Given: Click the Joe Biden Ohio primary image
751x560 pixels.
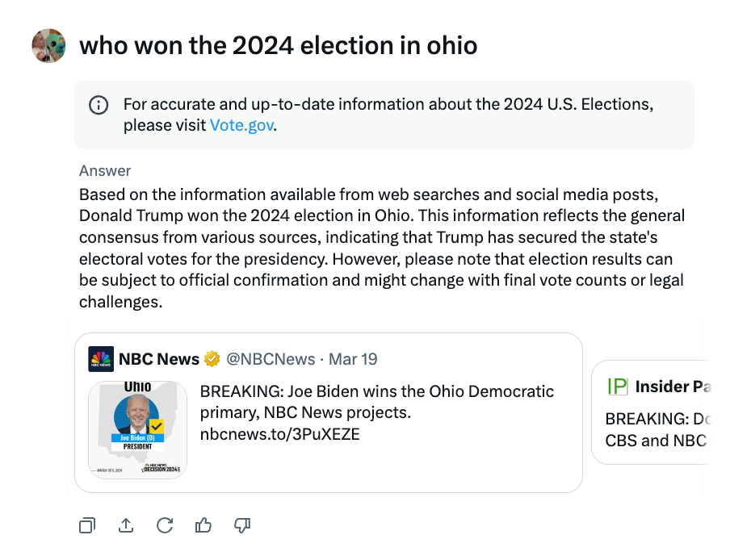Looking at the screenshot, I should 137,429.
